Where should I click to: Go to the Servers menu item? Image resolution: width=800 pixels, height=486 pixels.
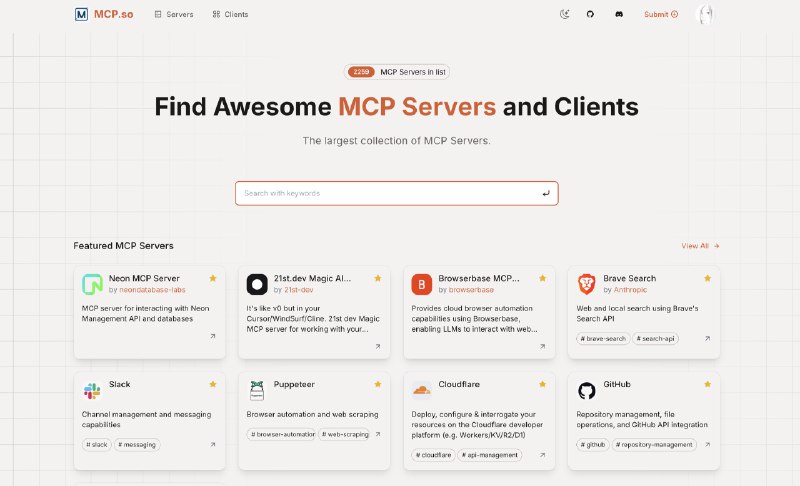(174, 14)
